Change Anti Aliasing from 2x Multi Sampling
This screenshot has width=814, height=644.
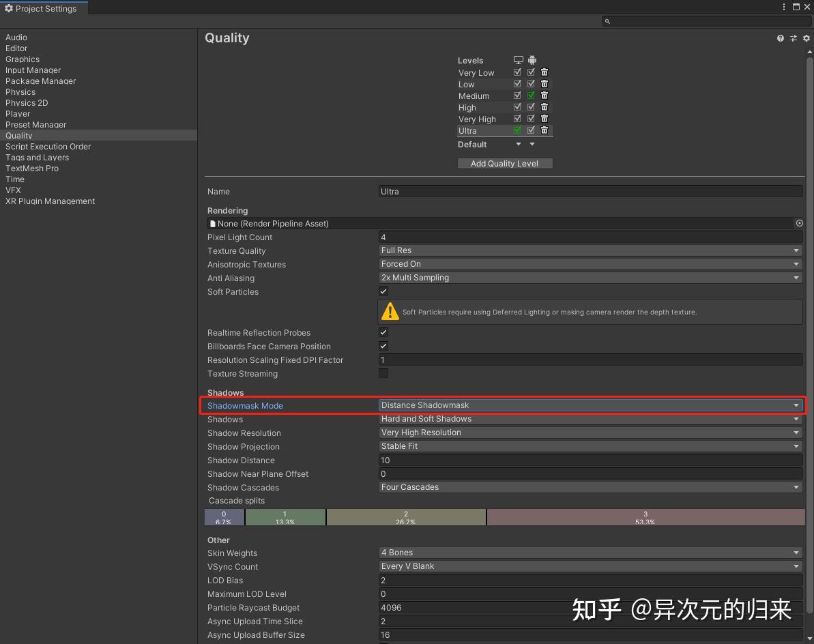590,278
